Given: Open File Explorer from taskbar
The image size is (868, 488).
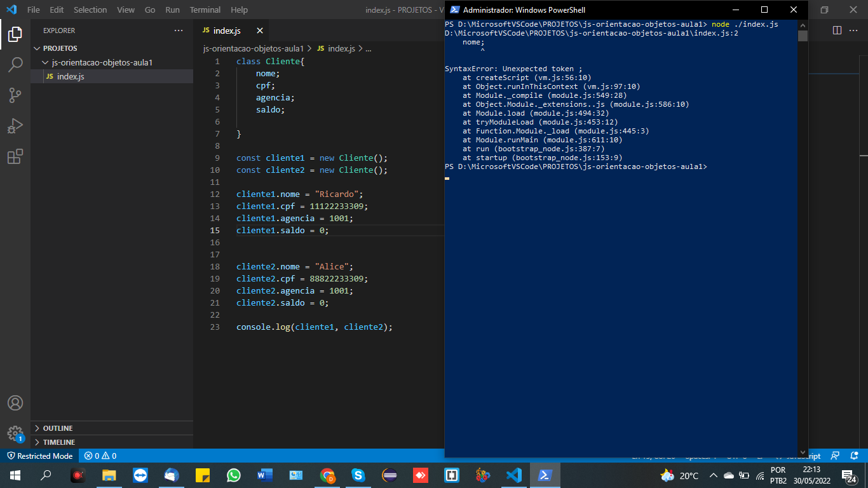Looking at the screenshot, I should [109, 475].
